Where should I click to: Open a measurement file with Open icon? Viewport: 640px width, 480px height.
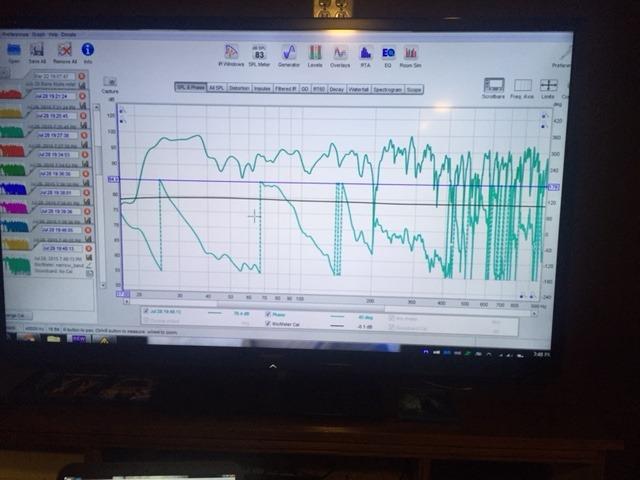(x=13, y=50)
